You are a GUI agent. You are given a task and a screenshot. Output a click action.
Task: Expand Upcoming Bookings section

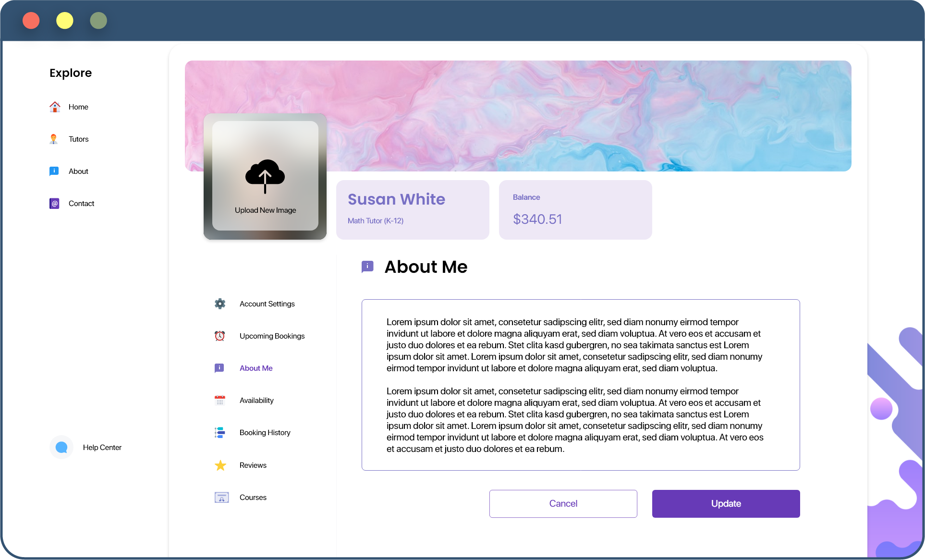tap(271, 335)
